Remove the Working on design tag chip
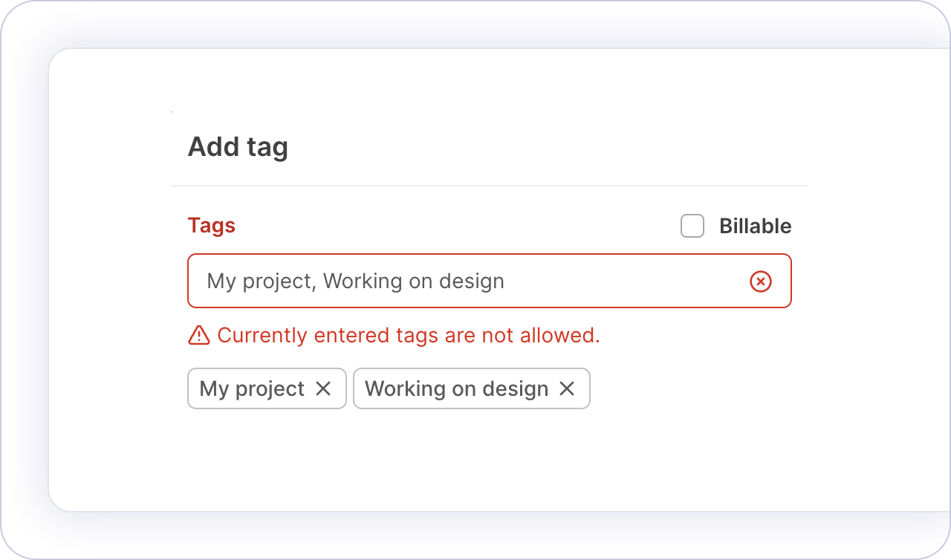The height and width of the screenshot is (560, 951). (567, 388)
